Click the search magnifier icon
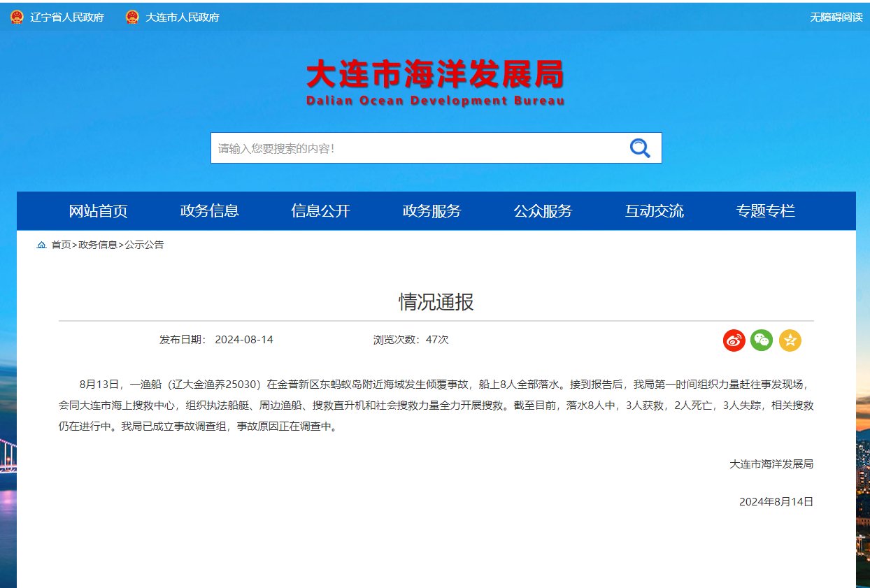 [640, 148]
